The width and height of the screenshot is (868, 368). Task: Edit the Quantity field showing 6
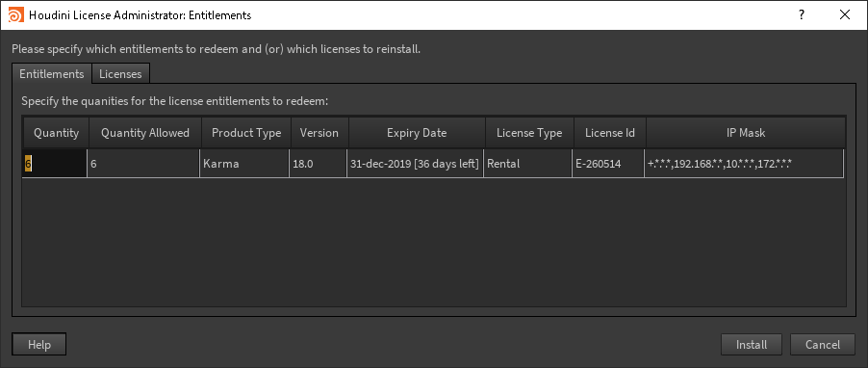(55, 164)
